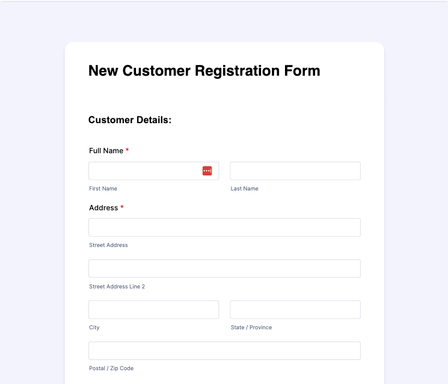Click the Last Name sublabel text

coord(244,189)
